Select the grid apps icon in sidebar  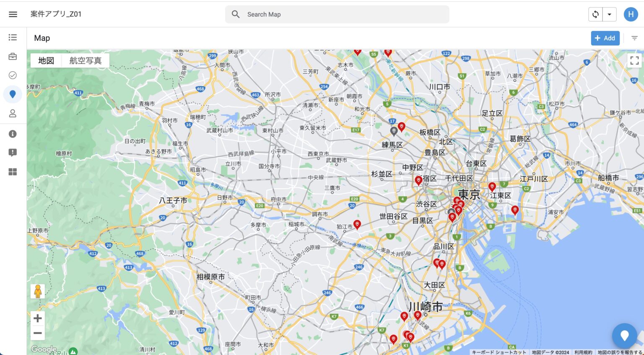(13, 171)
